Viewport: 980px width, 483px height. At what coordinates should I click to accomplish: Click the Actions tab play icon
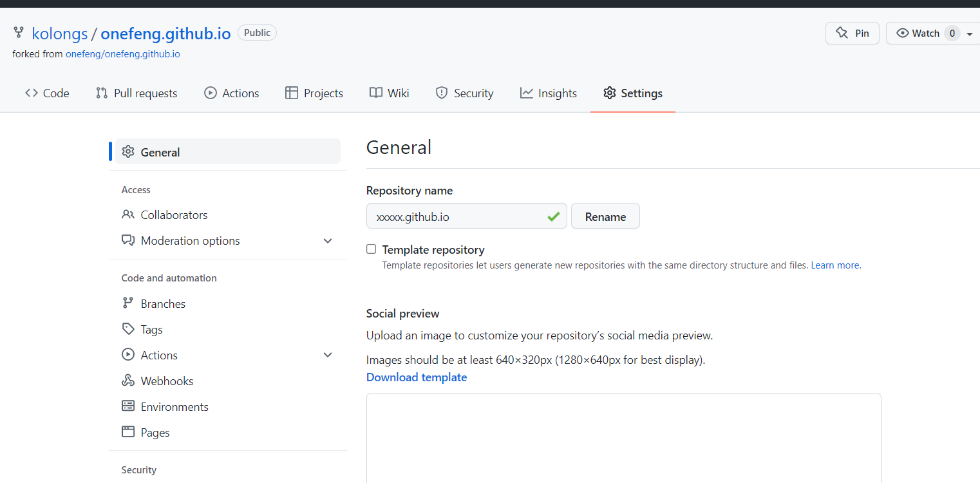(x=211, y=93)
